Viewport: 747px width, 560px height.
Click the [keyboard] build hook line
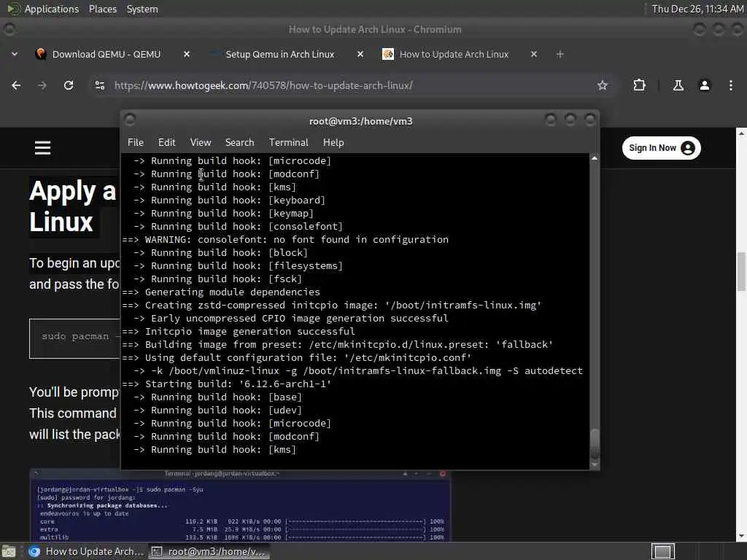[x=229, y=200]
